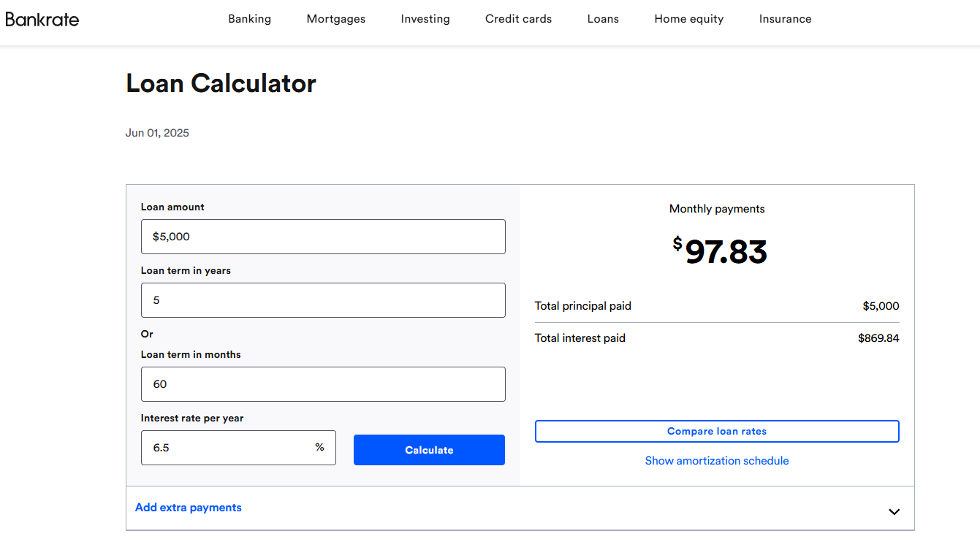
Task: Open the Add extra payments section
Action: point(189,508)
